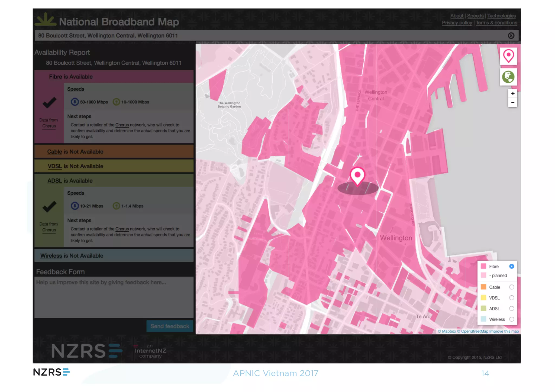The height and width of the screenshot is (392, 555).
Task: Enable the Wireless map layer radio
Action: point(511,319)
